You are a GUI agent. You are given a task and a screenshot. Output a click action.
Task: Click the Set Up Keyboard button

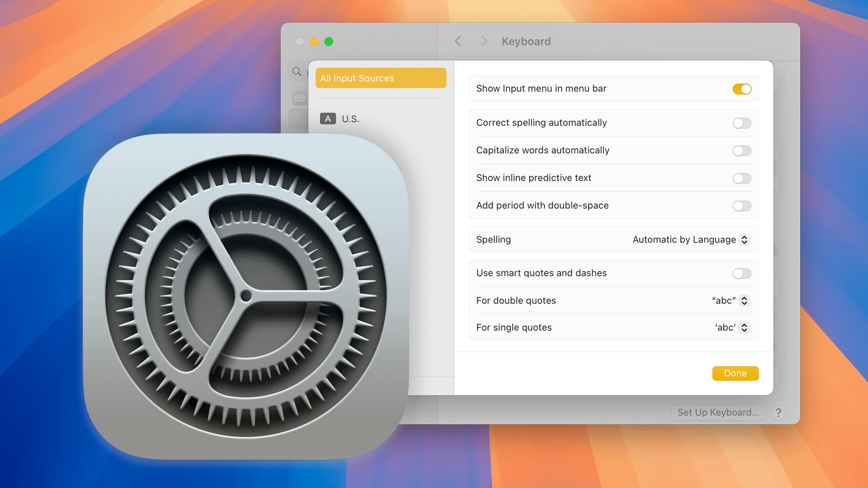718,413
